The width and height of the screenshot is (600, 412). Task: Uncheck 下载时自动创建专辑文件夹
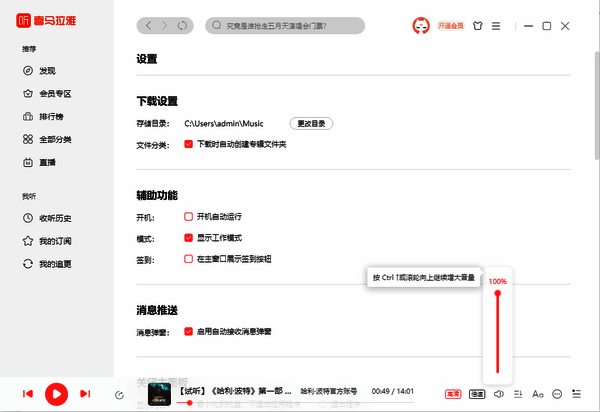pyautogui.click(x=188, y=144)
